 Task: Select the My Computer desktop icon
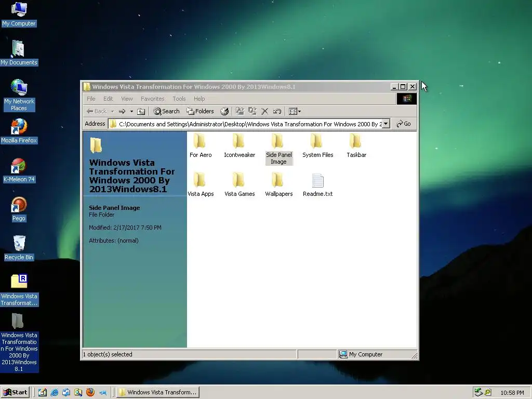pos(19,14)
